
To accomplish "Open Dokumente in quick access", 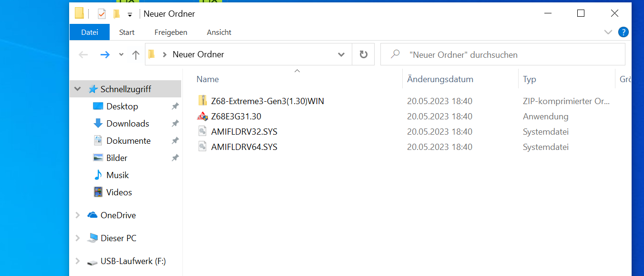I will pyautogui.click(x=128, y=141).
